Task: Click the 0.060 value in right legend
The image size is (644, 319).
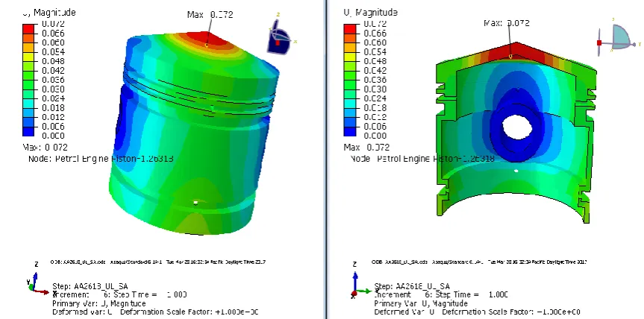Action: 375,42
